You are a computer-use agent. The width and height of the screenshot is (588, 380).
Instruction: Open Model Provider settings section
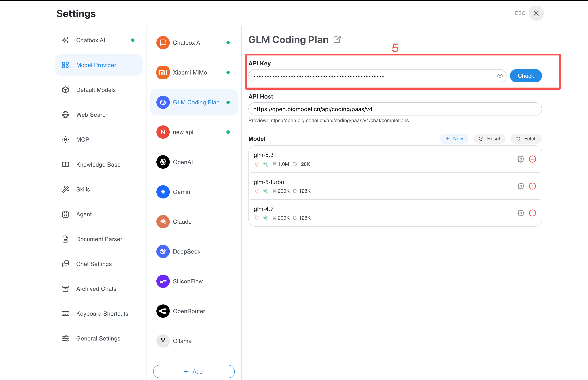pos(99,65)
